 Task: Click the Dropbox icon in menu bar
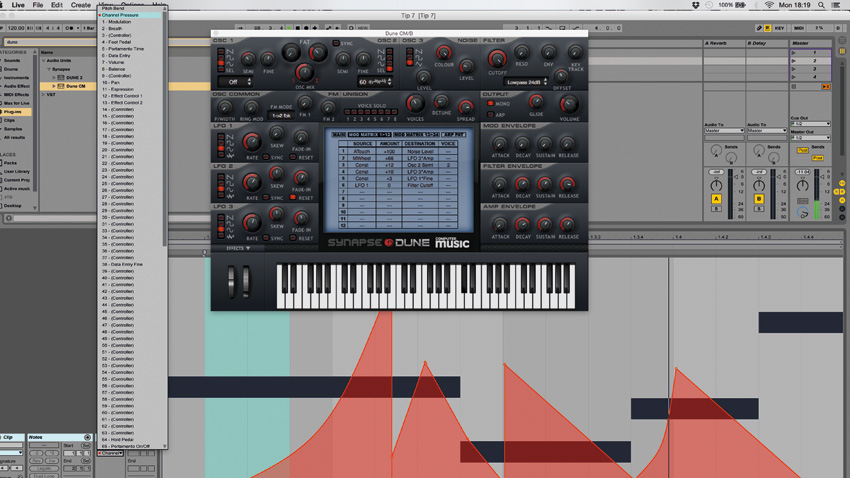point(696,5)
